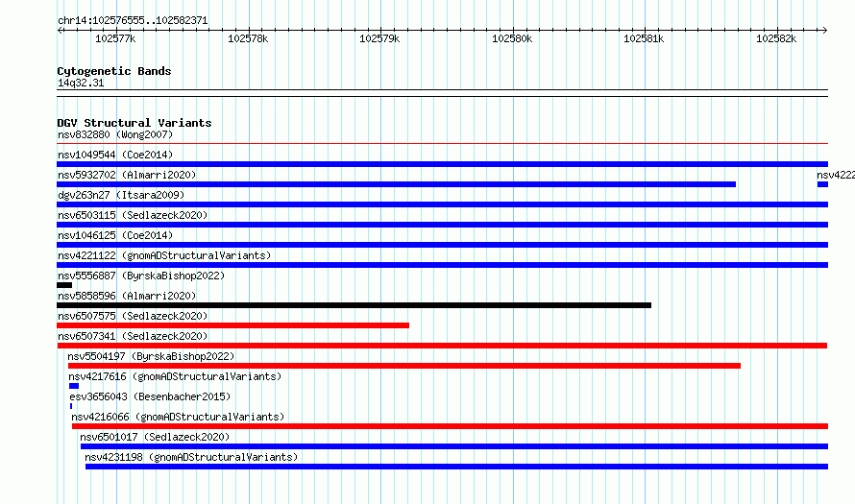Click the blue bar under dgv263n27
The width and height of the screenshot is (855, 504).
[x=442, y=204]
